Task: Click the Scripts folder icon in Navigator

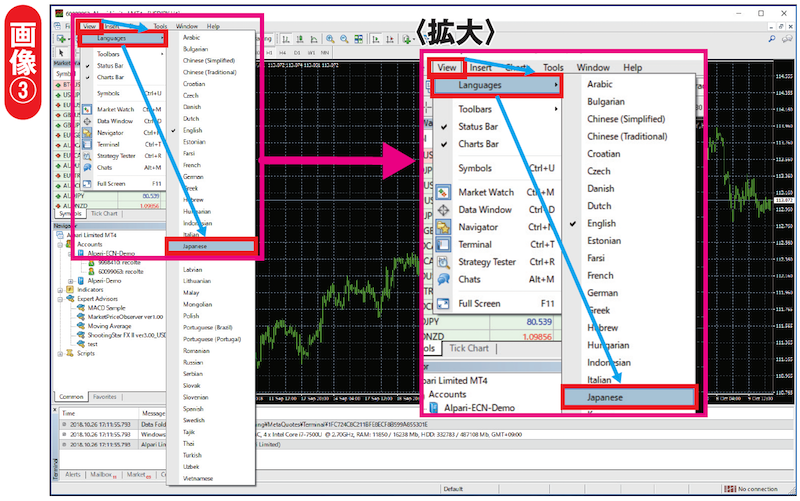Action: pyautogui.click(x=70, y=353)
